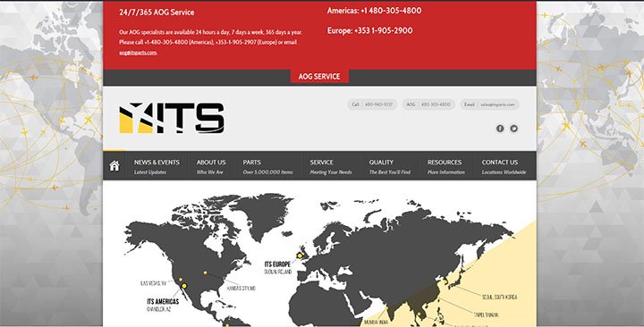Click the Mumbai, India map label

coord(376,323)
